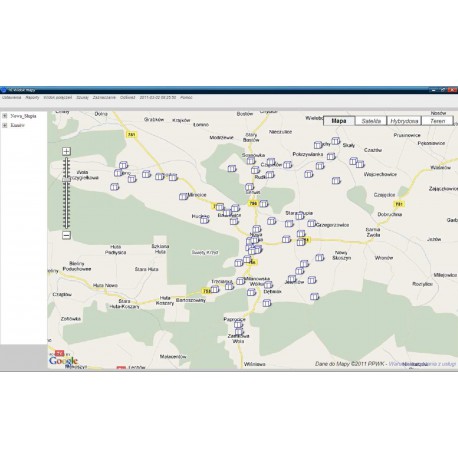Click the Google logo on the map
Viewport: 458px width, 458px height.
click(63, 361)
